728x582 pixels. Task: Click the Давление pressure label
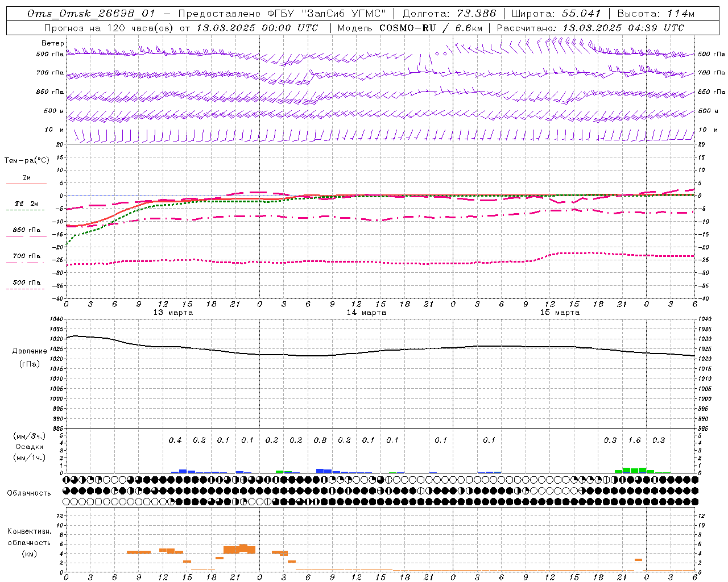coord(30,351)
